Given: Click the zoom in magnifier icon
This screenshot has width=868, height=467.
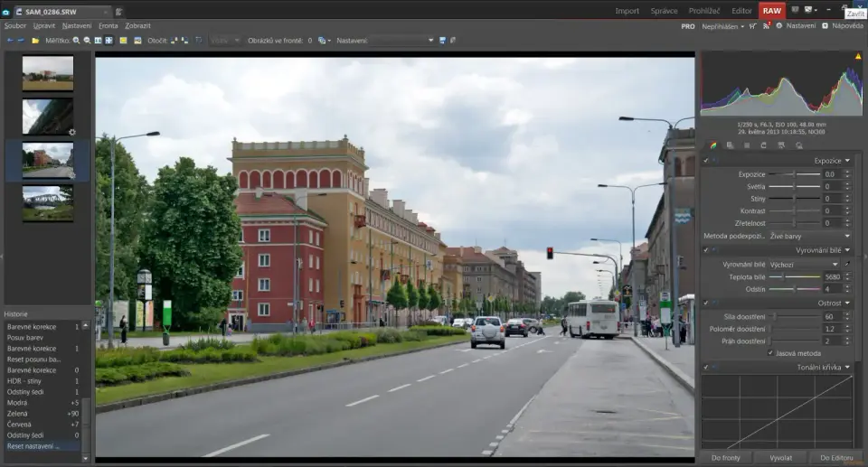Looking at the screenshot, I should (77, 41).
